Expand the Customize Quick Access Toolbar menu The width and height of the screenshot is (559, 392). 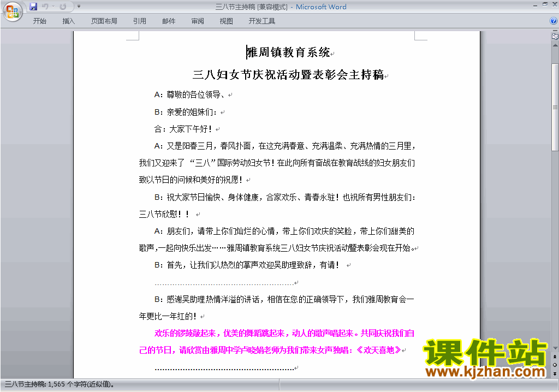(x=79, y=7)
